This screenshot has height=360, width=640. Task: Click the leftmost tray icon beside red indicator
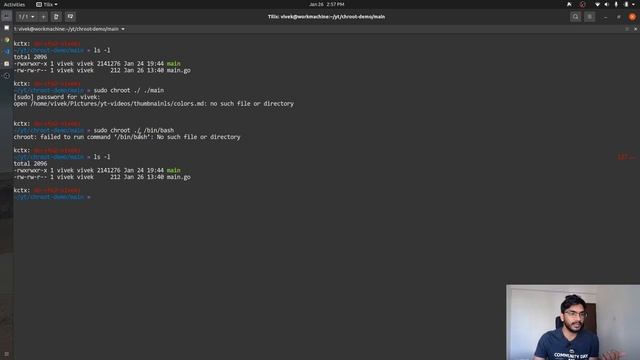click(569, 4)
